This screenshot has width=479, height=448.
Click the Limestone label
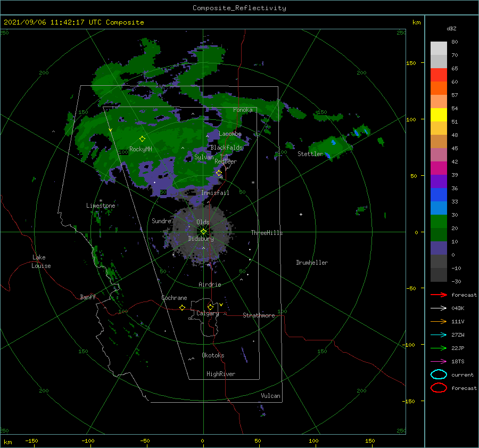pos(101,206)
